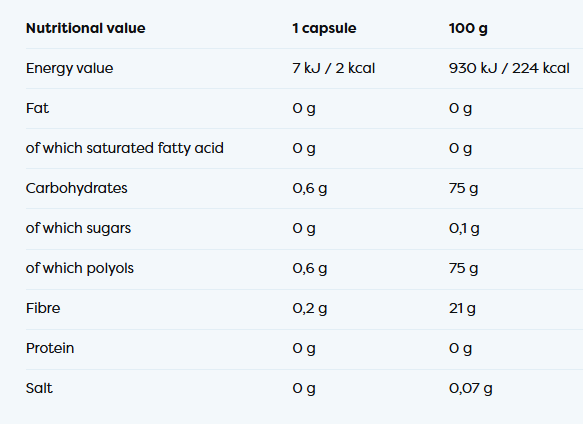
Task: Select the saturated fatty acid row label
Action: click(125, 148)
